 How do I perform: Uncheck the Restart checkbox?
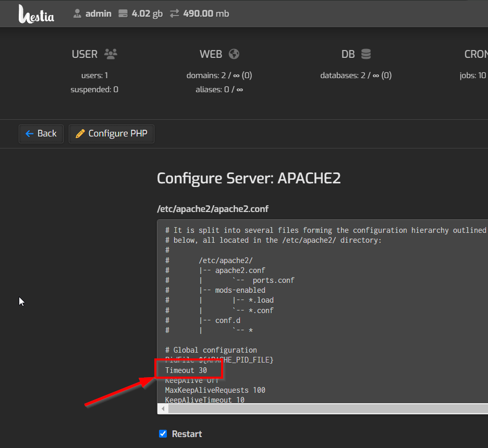click(x=163, y=433)
